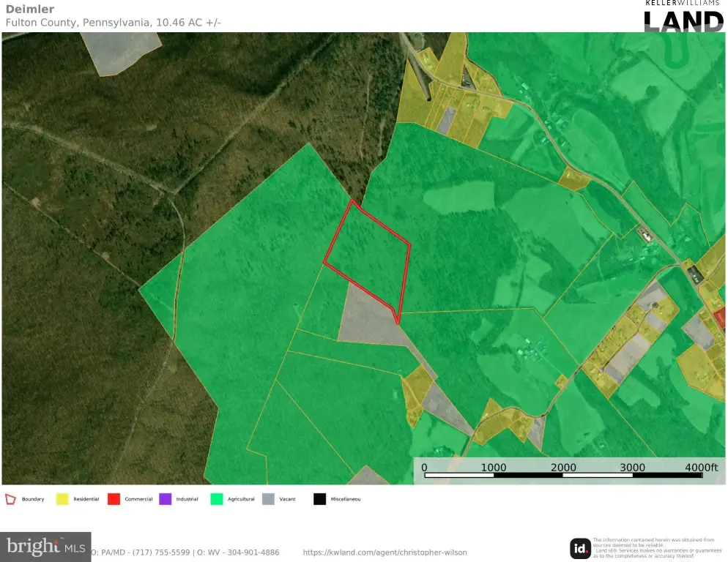Click the Land id disclaimer text
The width and height of the screenshot is (728, 562).
click(x=657, y=547)
